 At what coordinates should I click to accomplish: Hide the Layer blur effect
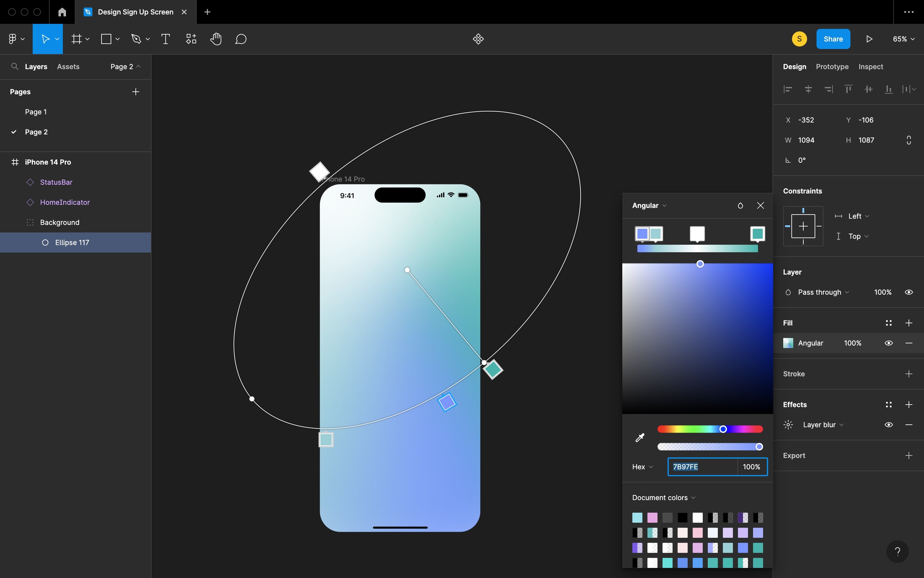[888, 425]
